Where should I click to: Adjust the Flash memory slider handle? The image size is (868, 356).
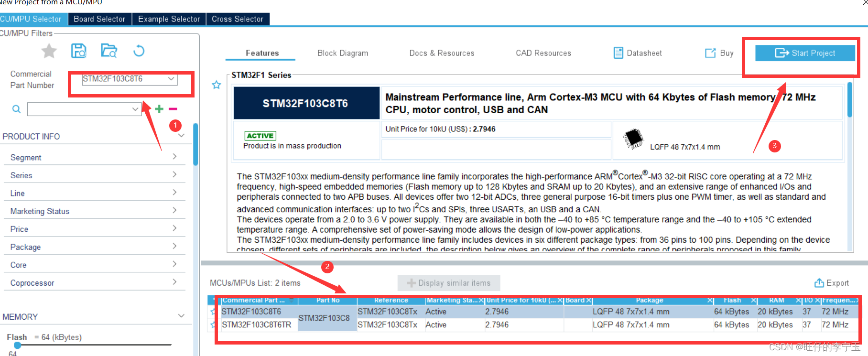[x=18, y=345]
